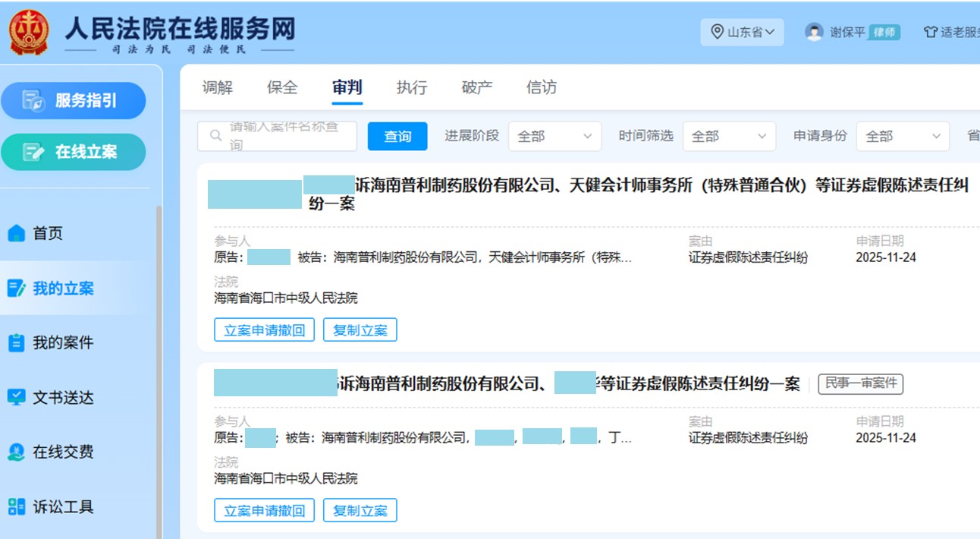Click the 在线立案 edit icon
The width and height of the screenshot is (980, 539).
click(34, 152)
